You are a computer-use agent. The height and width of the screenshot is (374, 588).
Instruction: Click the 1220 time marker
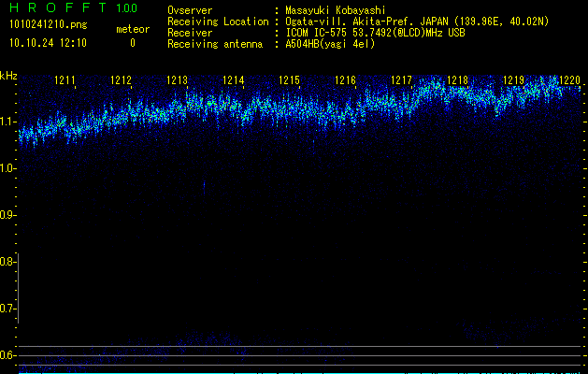[x=569, y=80]
